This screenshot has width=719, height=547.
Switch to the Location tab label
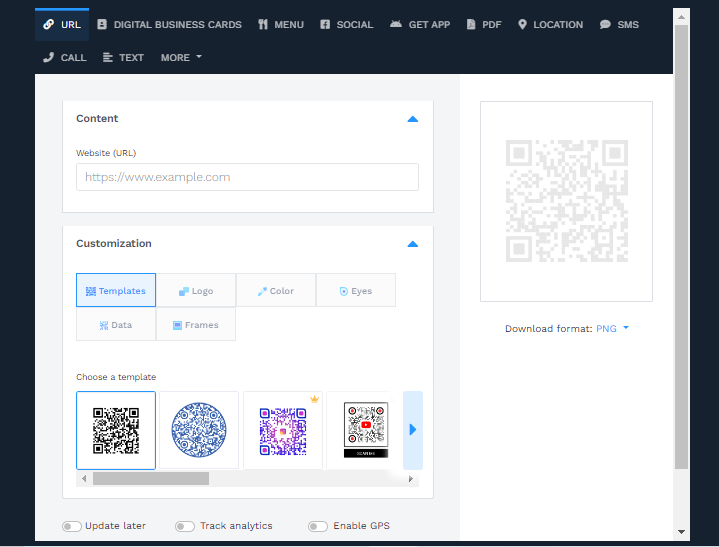(558, 24)
